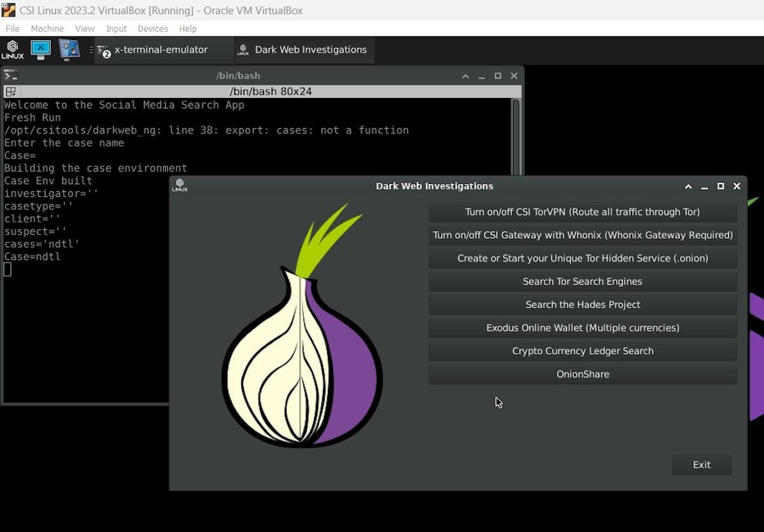Screen dimensions: 764x532
Task: Click the grid icon below the terminal title bar
Action: 10,91
